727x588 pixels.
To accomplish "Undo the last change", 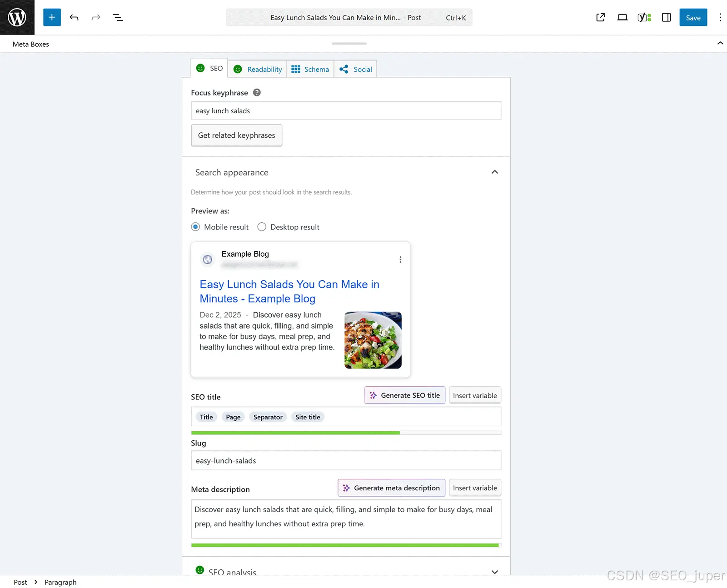I will [74, 17].
